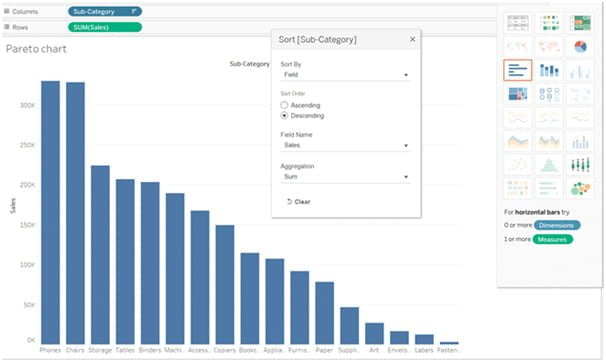Click the 'Paper' x-axis label
Screen dimensions: 606x362
click(x=324, y=350)
